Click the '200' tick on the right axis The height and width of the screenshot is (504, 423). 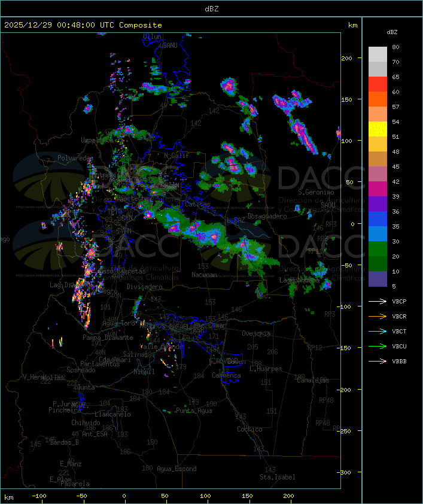pyautogui.click(x=346, y=58)
